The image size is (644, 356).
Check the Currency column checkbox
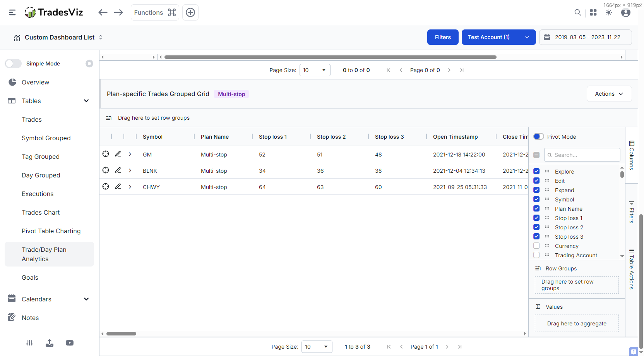tap(536, 246)
